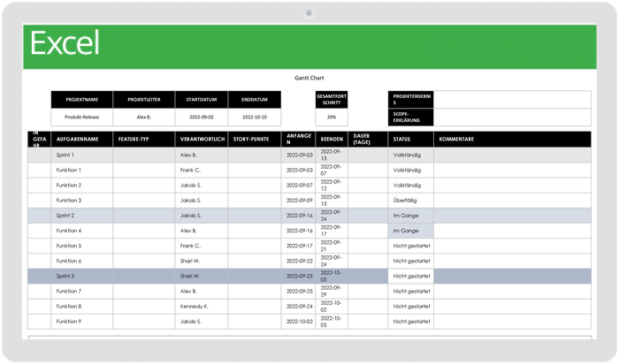
Task: Click Nicht gestartet in Sprint 3 row
Action: coord(411,276)
